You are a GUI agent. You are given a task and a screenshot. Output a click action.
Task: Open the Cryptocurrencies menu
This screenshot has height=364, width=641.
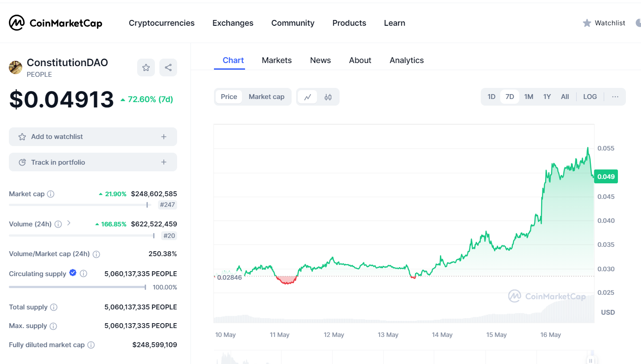[x=162, y=23]
